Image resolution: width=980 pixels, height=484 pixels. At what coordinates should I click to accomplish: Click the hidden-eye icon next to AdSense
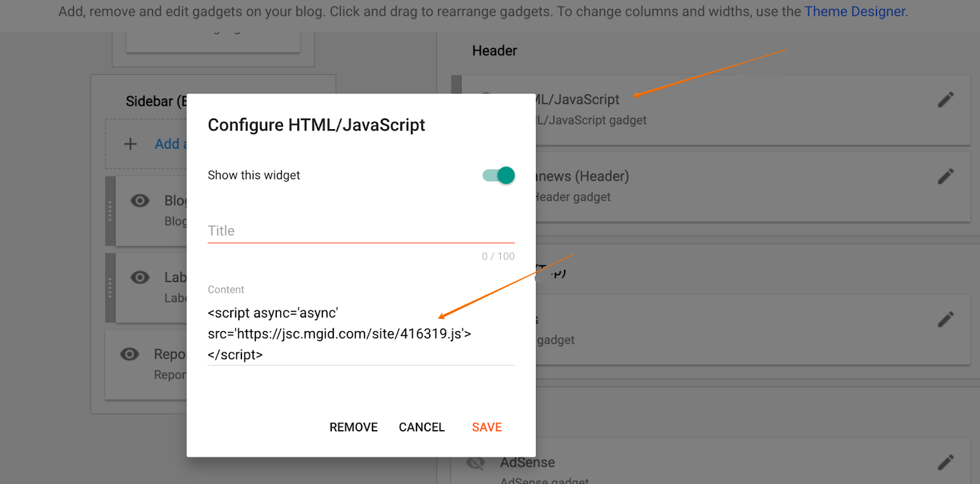click(475, 463)
